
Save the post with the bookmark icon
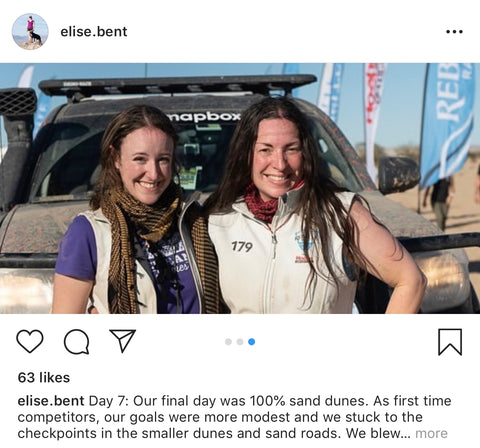pos(450,342)
